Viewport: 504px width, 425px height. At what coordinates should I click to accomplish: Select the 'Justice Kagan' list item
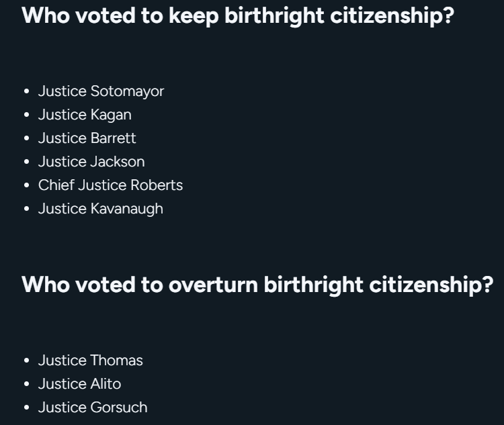pyautogui.click(x=85, y=115)
